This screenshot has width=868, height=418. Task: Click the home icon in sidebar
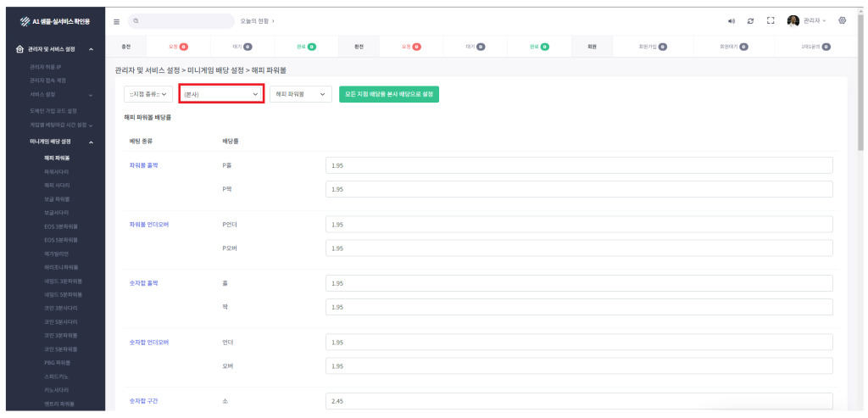point(20,49)
